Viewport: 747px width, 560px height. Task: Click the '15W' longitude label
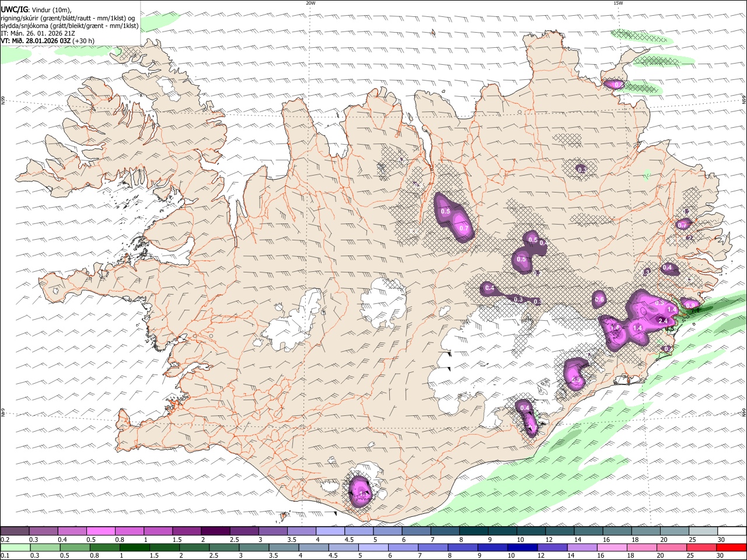618,3
